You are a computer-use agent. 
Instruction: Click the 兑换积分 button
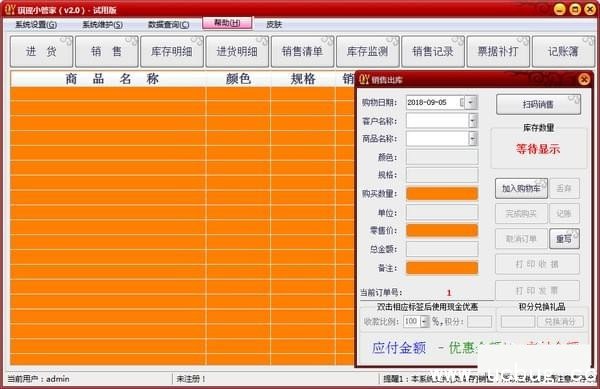560,322
